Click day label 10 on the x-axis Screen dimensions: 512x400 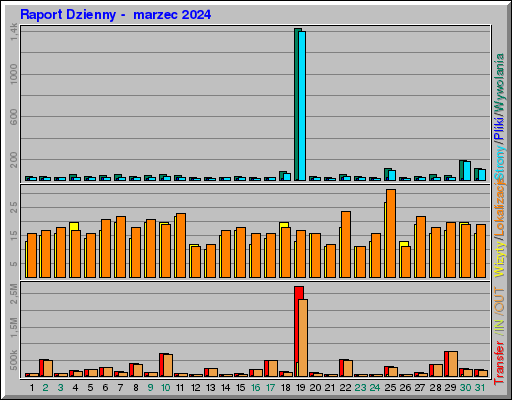point(165,388)
